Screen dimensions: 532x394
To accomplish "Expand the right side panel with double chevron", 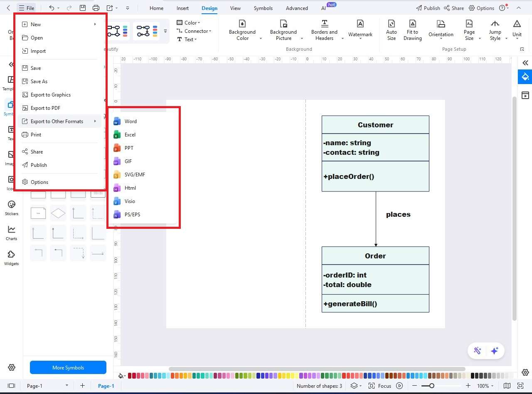I will tap(525, 63).
